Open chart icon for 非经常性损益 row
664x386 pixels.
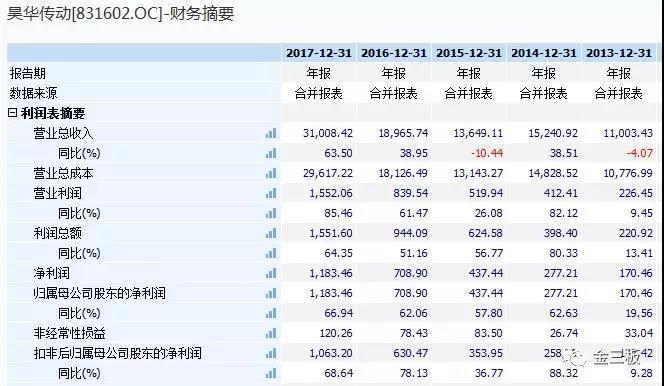[x=271, y=334]
